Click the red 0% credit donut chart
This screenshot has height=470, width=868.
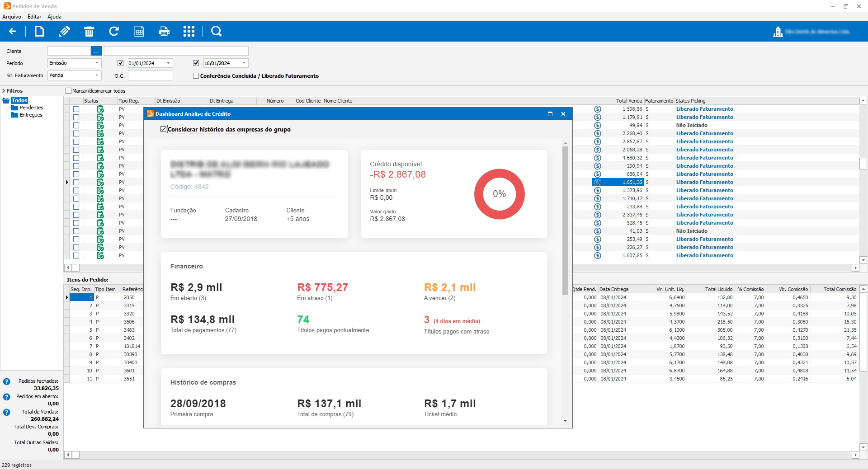(499, 194)
